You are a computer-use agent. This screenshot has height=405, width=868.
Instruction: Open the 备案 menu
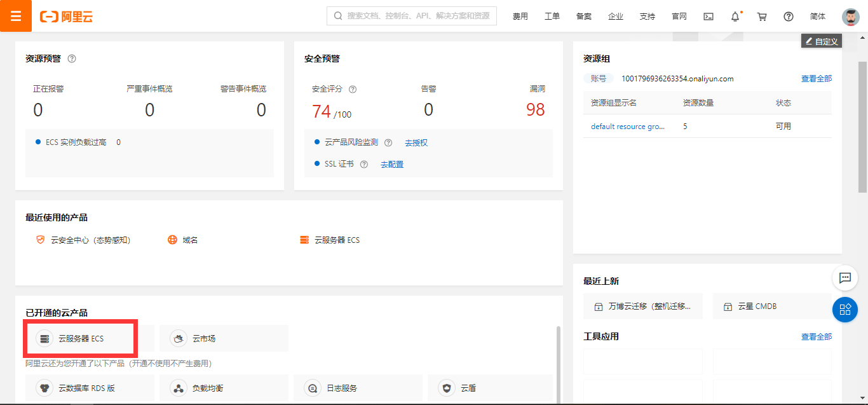click(x=584, y=17)
